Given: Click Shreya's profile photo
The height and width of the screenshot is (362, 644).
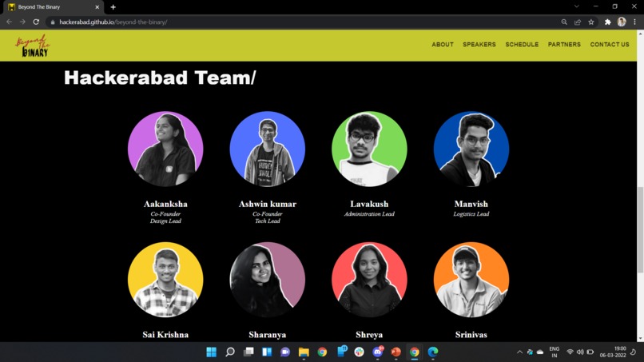Looking at the screenshot, I should click(369, 280).
